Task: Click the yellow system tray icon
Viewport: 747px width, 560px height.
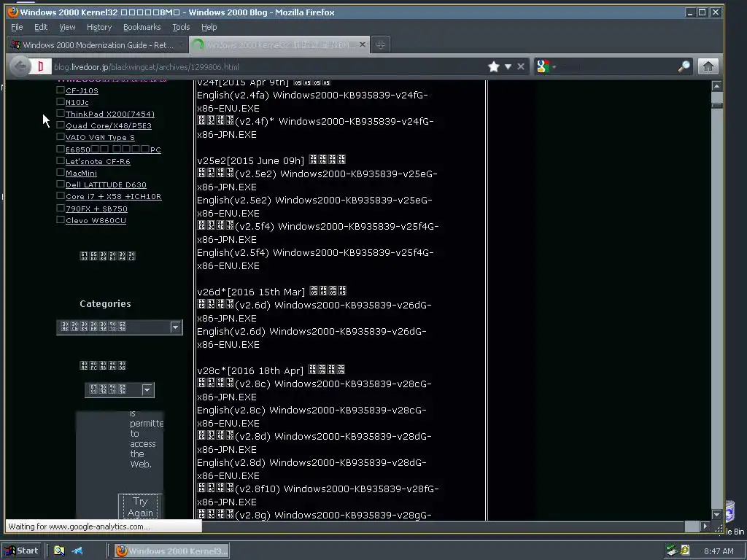Action: tap(685, 551)
